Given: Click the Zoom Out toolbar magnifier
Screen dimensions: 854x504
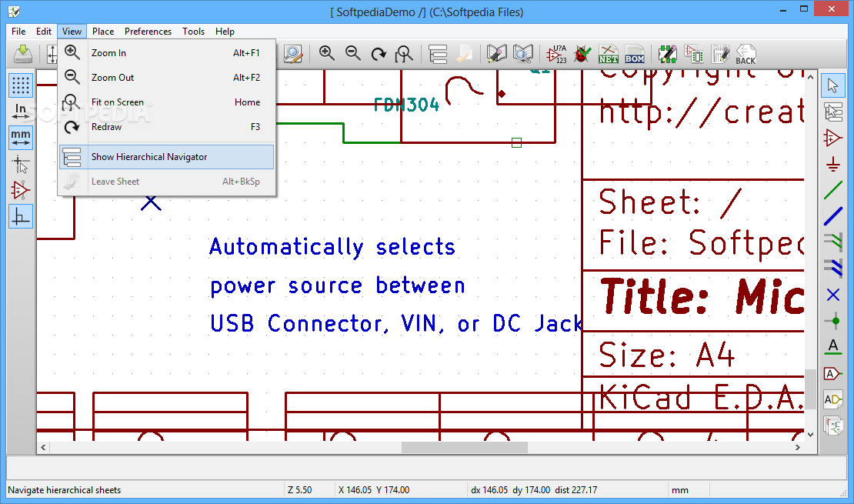Looking at the screenshot, I should pos(353,53).
